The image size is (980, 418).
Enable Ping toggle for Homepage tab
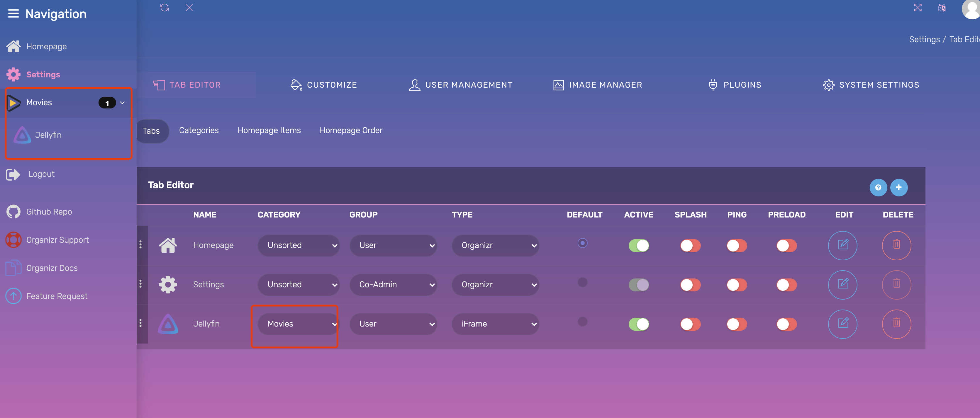coord(737,245)
